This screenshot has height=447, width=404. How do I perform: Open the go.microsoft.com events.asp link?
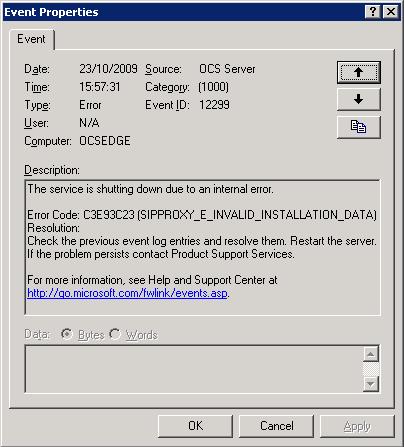click(127, 293)
